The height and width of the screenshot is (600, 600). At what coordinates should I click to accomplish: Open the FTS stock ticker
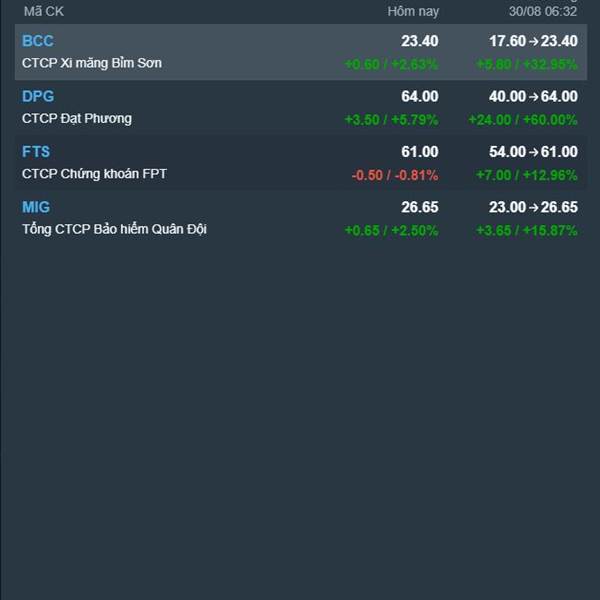pyautogui.click(x=36, y=152)
